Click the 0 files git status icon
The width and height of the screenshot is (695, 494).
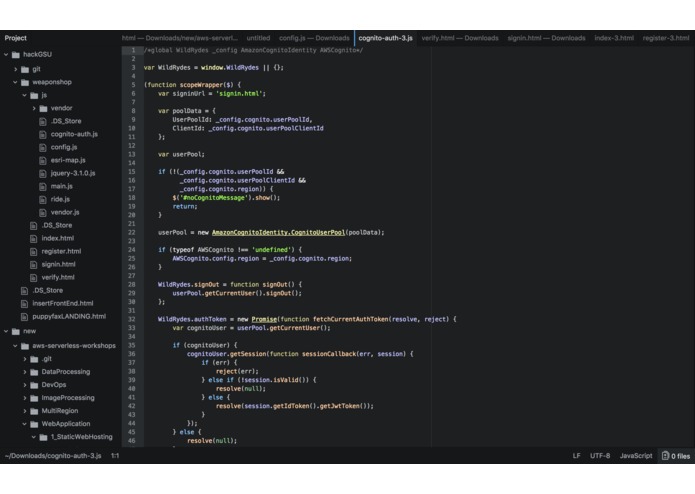click(665, 455)
